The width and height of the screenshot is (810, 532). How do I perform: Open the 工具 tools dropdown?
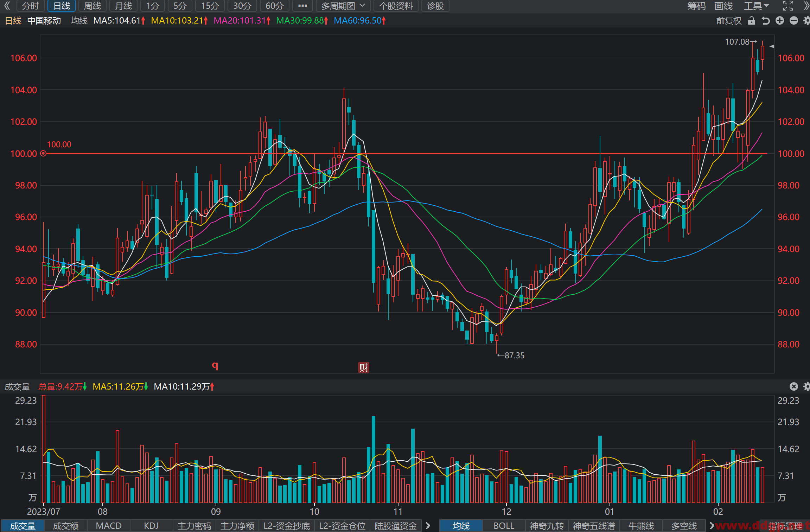pos(756,6)
